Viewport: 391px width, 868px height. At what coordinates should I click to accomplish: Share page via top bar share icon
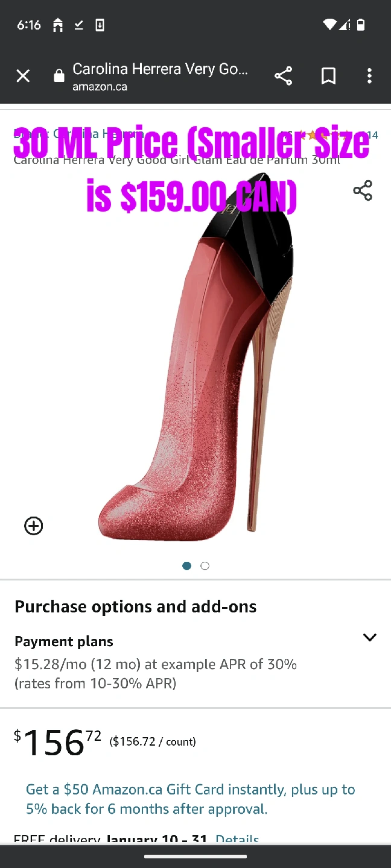coord(283,76)
